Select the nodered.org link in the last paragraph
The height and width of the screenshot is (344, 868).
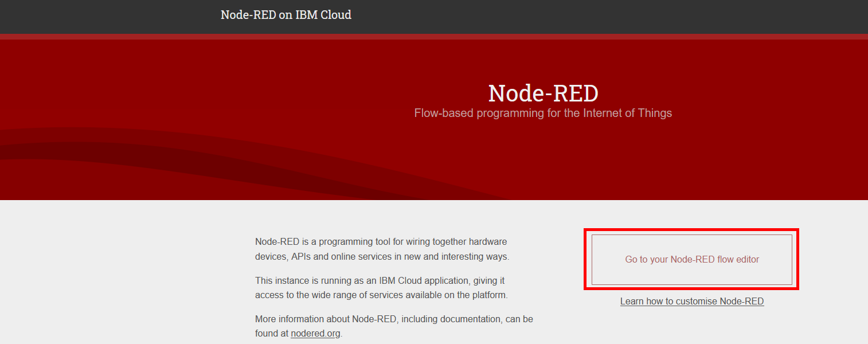(315, 334)
